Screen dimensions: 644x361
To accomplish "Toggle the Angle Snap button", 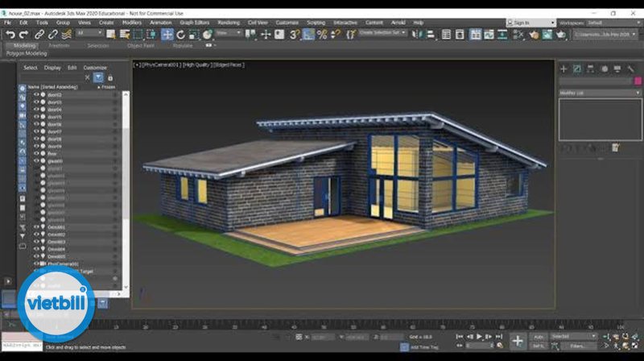I will point(308,35).
